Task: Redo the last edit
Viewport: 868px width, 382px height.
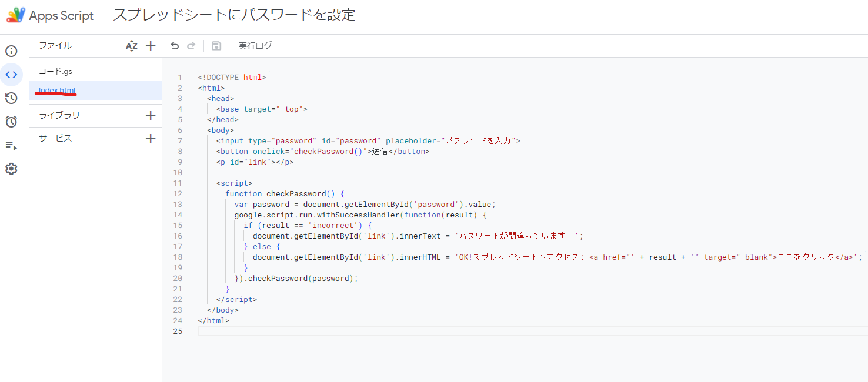Action: (191, 45)
